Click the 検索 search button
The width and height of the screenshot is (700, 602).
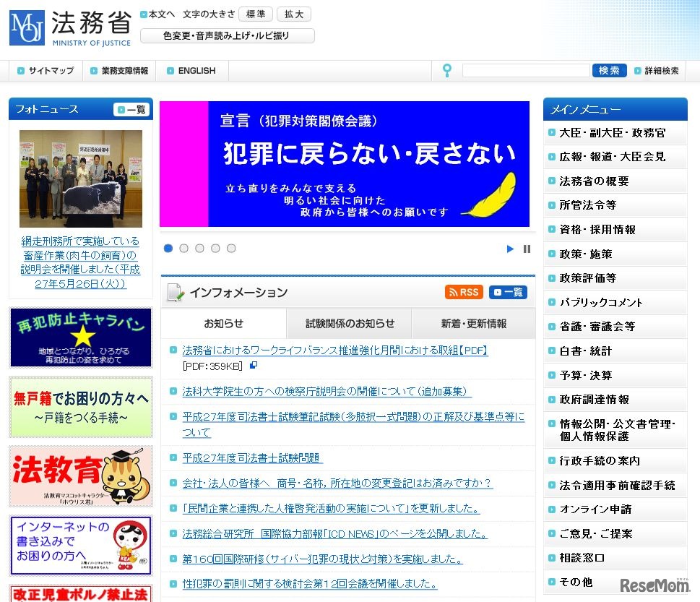(609, 70)
